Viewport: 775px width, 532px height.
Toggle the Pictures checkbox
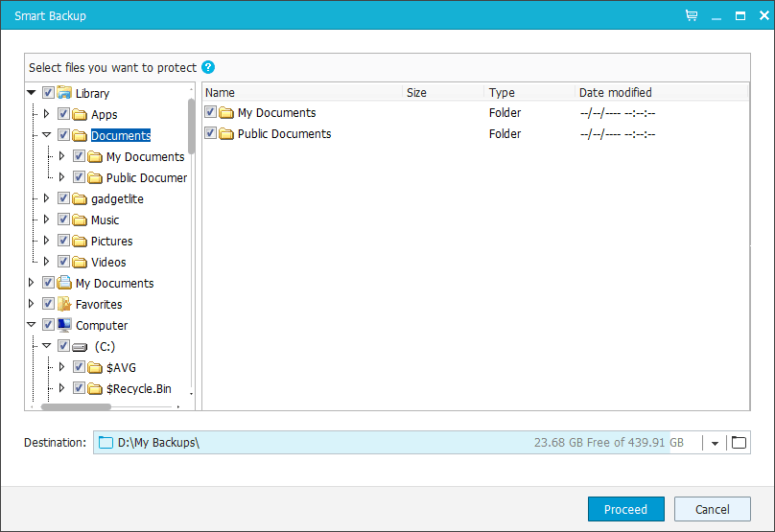(63, 241)
